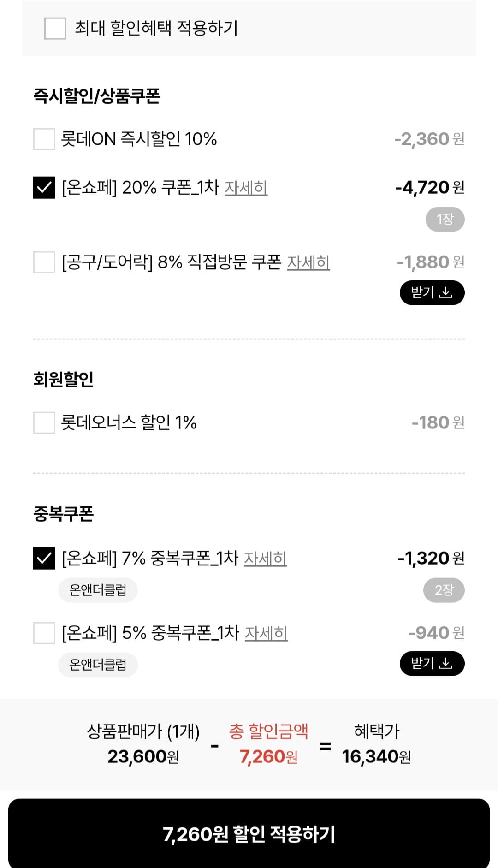Image resolution: width=498 pixels, height=868 pixels.
Task: Click the download icon on 8% coupon 받기
Action: [446, 292]
